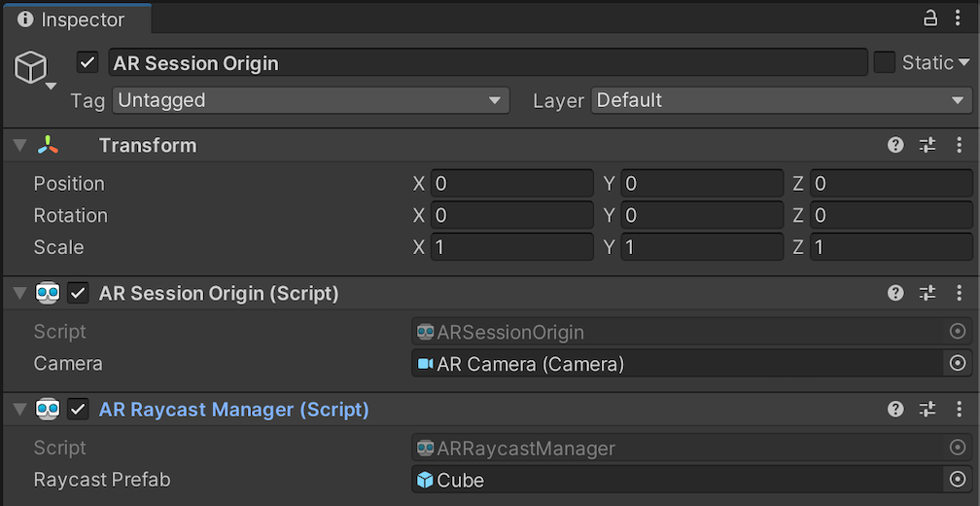The image size is (980, 506).
Task: Disable the AR Session Origin script component
Action: (x=79, y=293)
